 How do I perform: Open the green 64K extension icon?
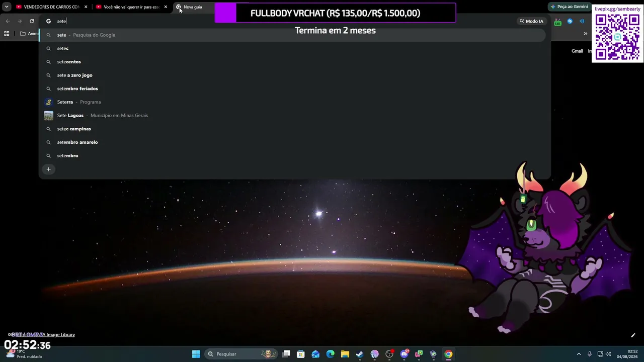pos(557,22)
